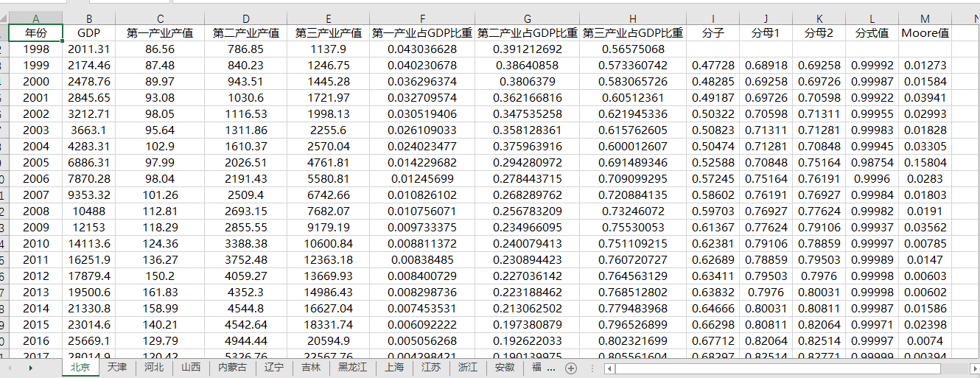The image size is (980, 378).
Task: Click the cell showing 0.347535258
Action: coord(528,113)
